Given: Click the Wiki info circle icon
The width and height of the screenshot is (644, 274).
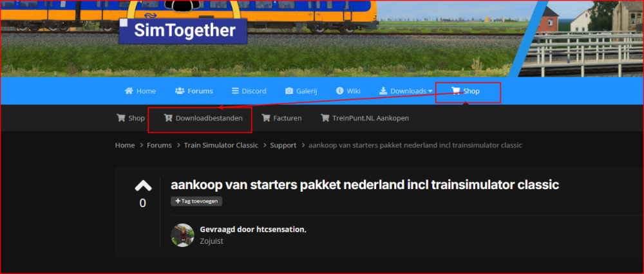Looking at the screenshot, I should (339, 91).
